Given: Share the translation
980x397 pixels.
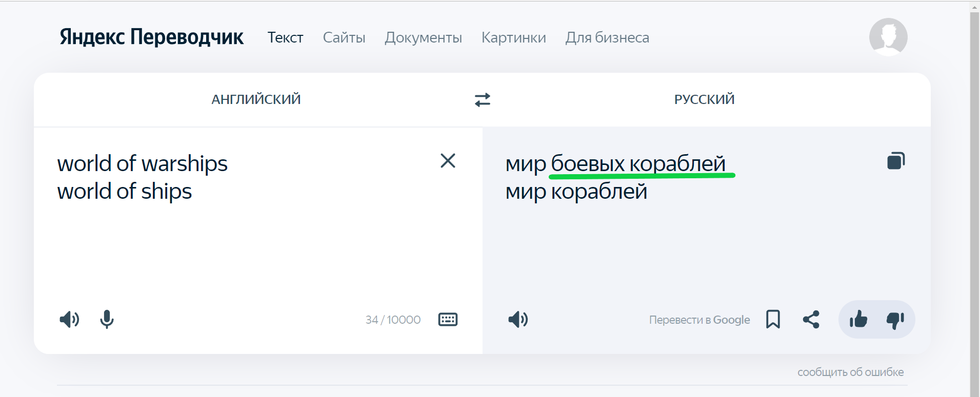Looking at the screenshot, I should pyautogui.click(x=811, y=320).
